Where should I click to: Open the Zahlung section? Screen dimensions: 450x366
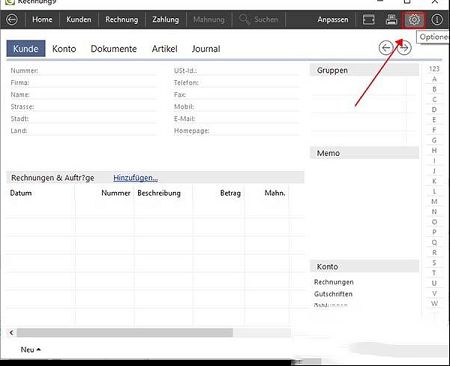[165, 20]
